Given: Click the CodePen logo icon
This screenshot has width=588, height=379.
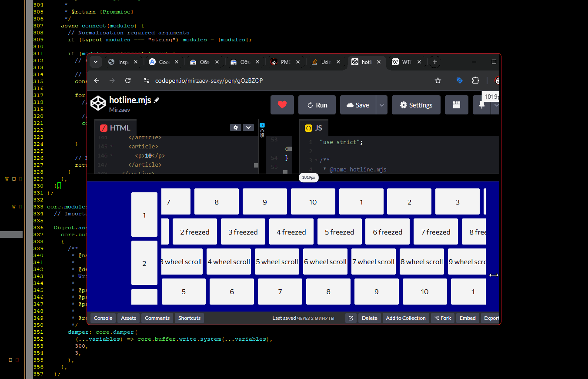Looking at the screenshot, I should [x=98, y=104].
